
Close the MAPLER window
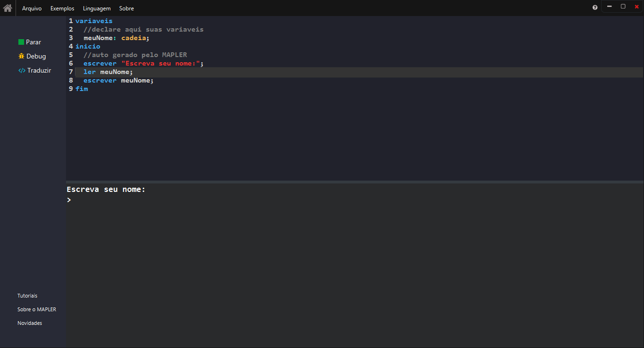(x=636, y=7)
